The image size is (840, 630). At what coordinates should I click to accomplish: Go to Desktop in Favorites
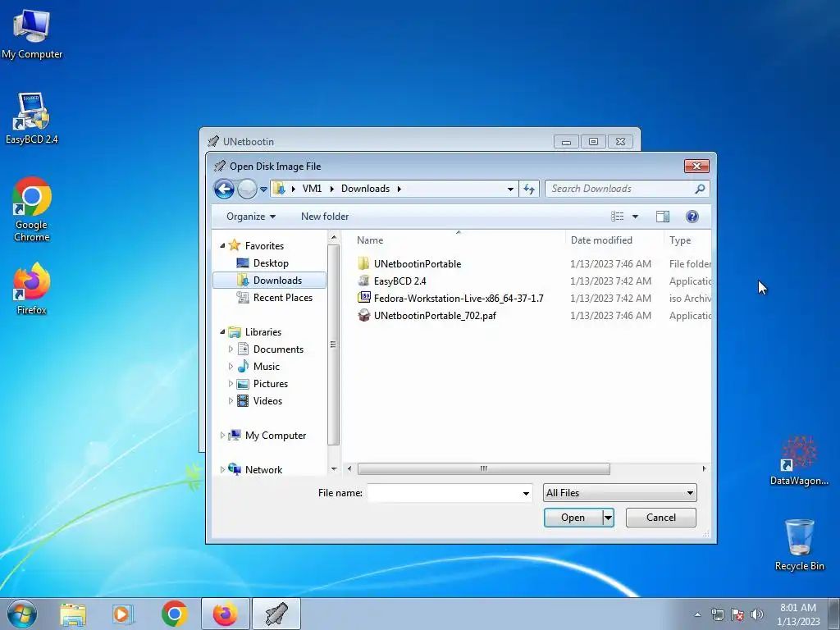tap(271, 263)
